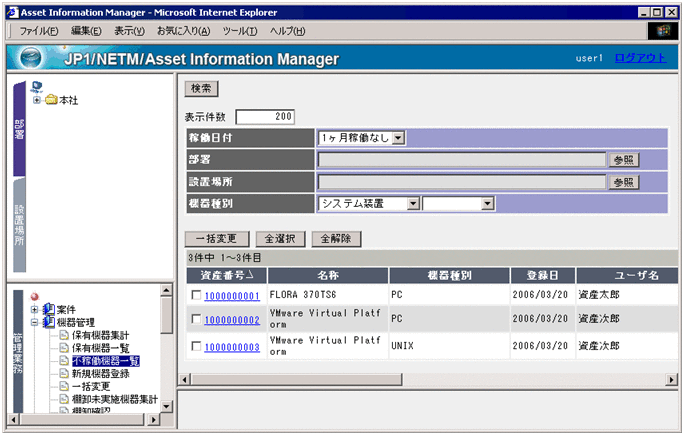Click the 機器管理 node icon
This screenshot has width=685, height=436.
coord(49,322)
